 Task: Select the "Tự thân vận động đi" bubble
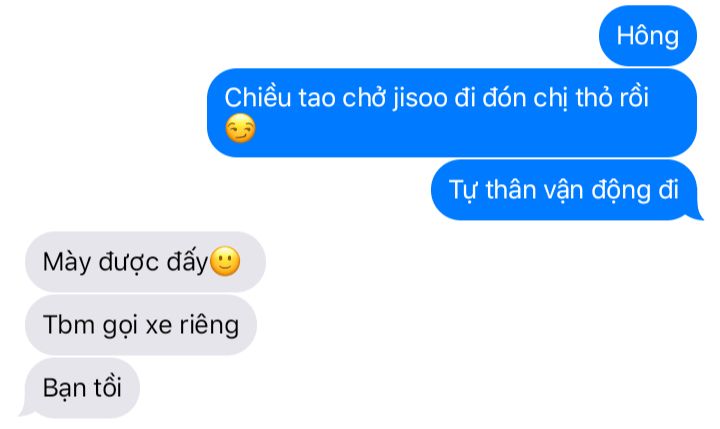tap(564, 190)
